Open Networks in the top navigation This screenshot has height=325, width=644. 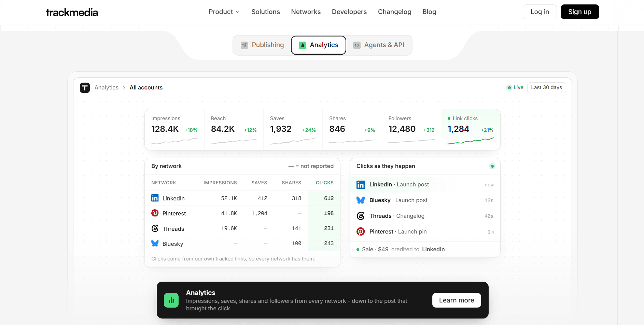click(306, 12)
